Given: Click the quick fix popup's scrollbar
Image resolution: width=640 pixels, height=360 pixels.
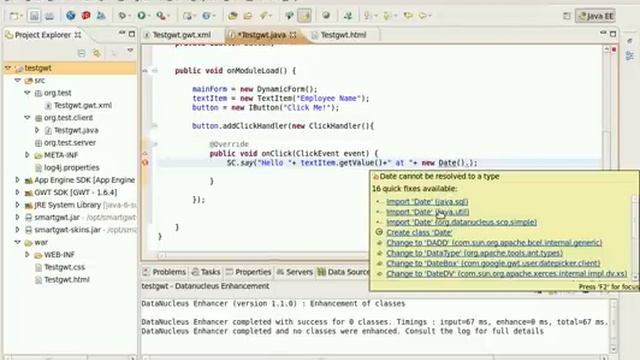Looking at the screenshot, I should [x=636, y=238].
